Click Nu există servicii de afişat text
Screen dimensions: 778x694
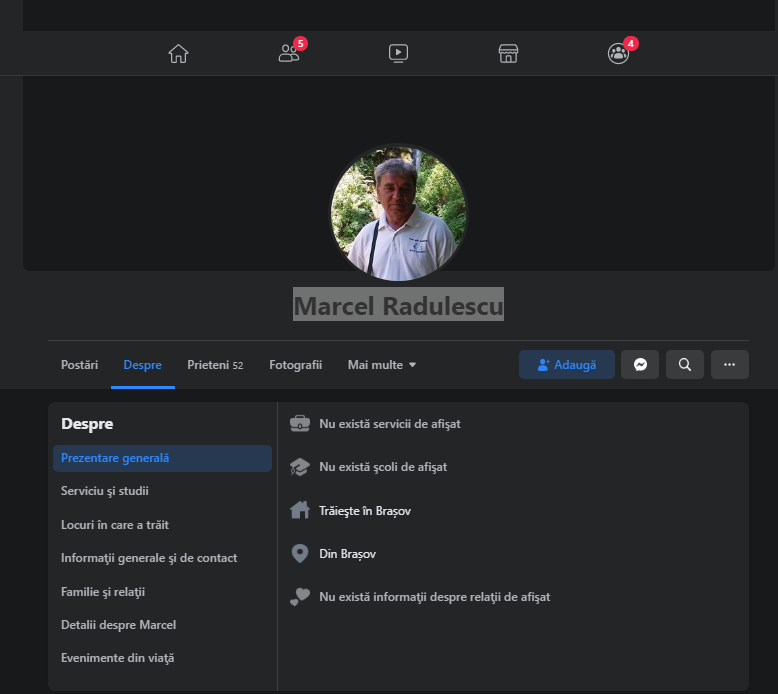click(389, 424)
